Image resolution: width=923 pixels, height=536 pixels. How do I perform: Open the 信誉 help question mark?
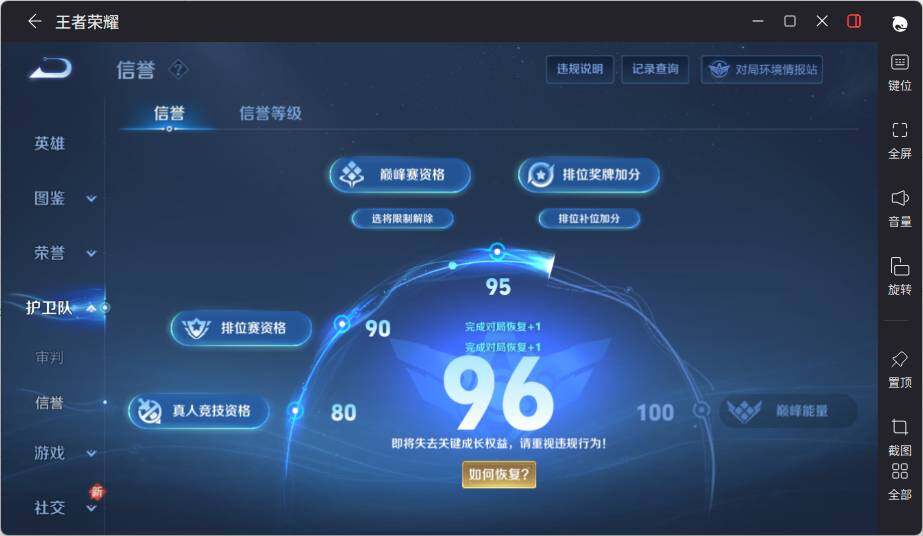178,70
